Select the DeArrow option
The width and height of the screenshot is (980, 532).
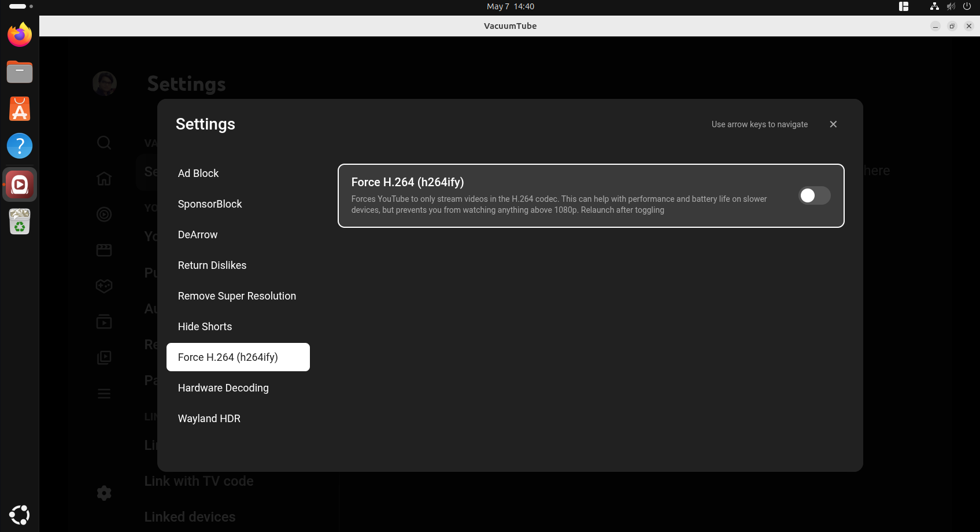click(x=238, y=235)
